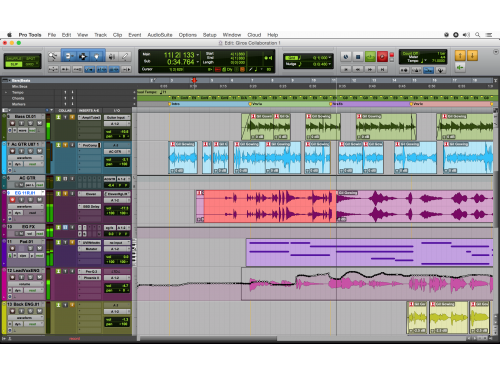Open the Track menu

click(x=100, y=35)
